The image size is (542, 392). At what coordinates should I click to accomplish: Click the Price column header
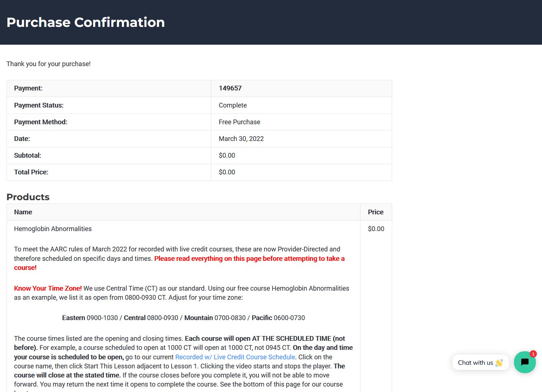375,212
